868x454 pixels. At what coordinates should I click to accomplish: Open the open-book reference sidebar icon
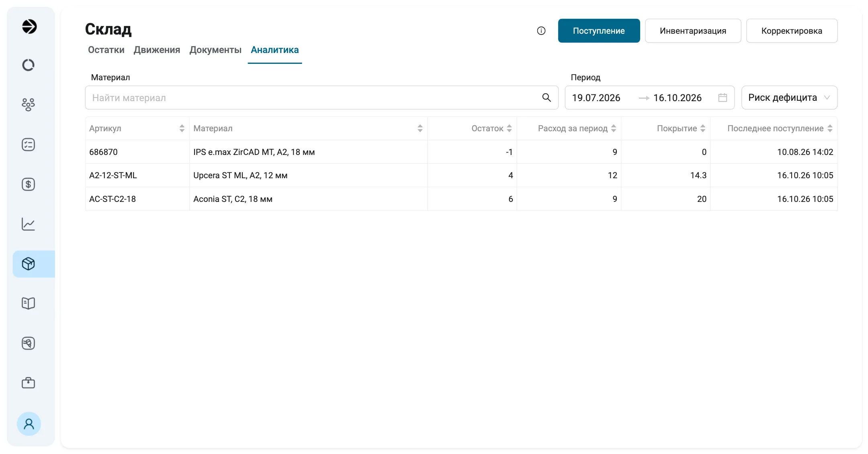point(28,303)
